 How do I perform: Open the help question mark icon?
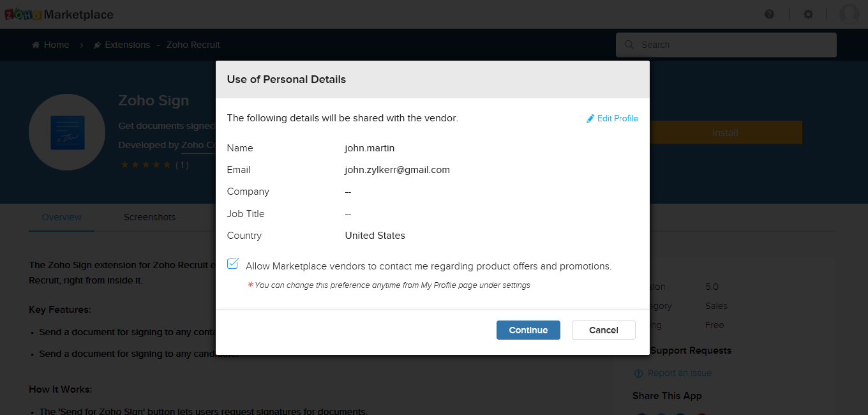[769, 14]
